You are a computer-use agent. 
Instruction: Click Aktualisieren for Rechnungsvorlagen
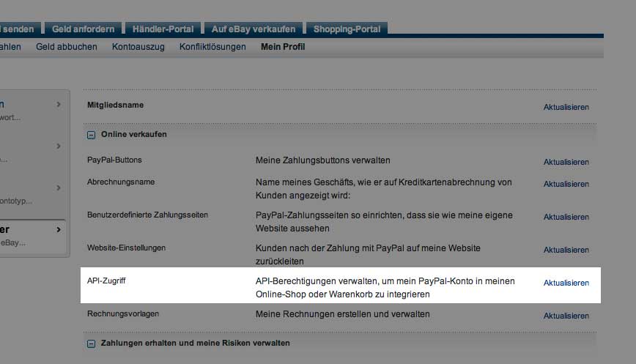tap(566, 316)
